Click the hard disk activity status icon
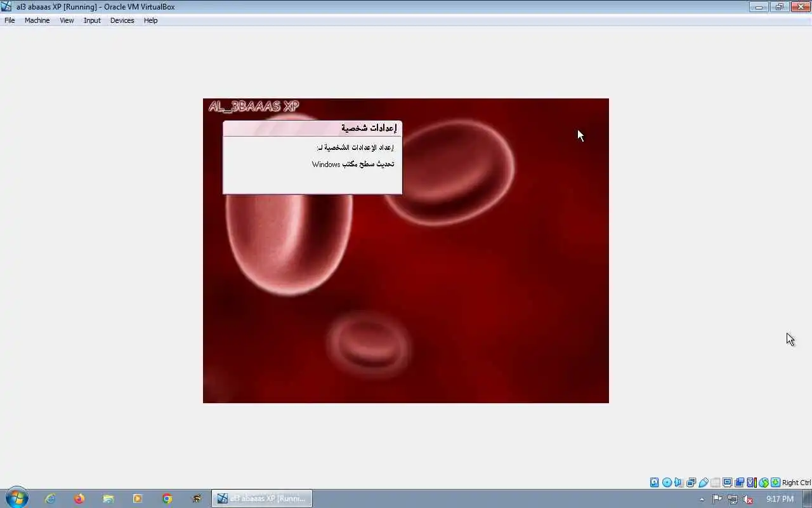The image size is (812, 508). [x=655, y=483]
